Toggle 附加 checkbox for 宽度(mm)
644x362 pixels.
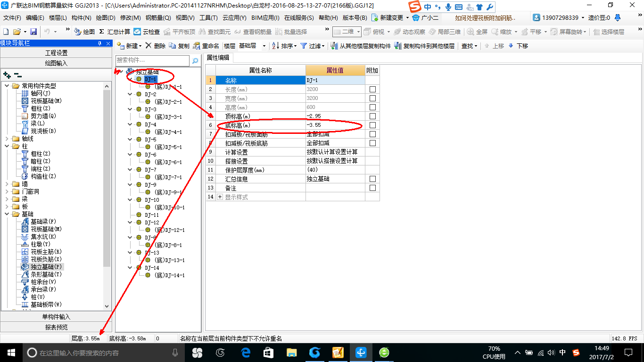tap(372, 98)
